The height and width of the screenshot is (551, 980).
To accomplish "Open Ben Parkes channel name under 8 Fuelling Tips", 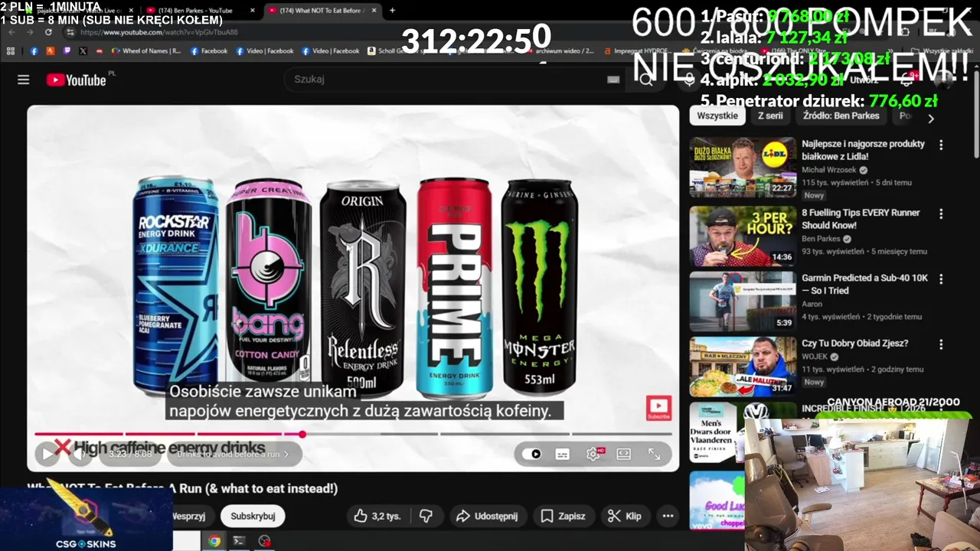I will [821, 238].
